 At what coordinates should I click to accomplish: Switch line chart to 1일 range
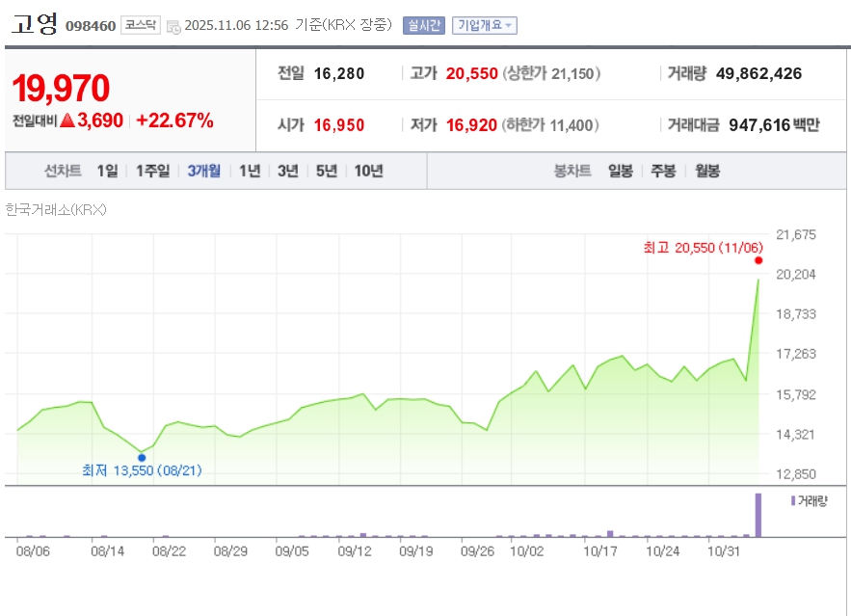click(x=107, y=171)
